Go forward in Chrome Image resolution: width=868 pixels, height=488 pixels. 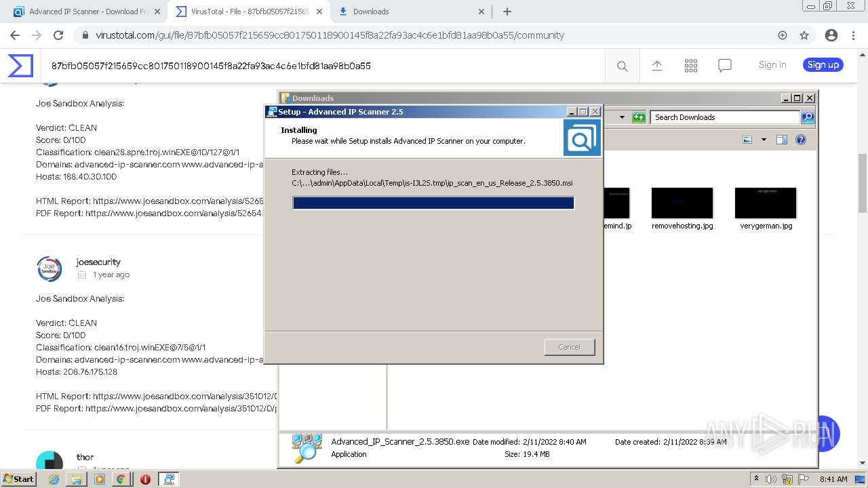[37, 35]
